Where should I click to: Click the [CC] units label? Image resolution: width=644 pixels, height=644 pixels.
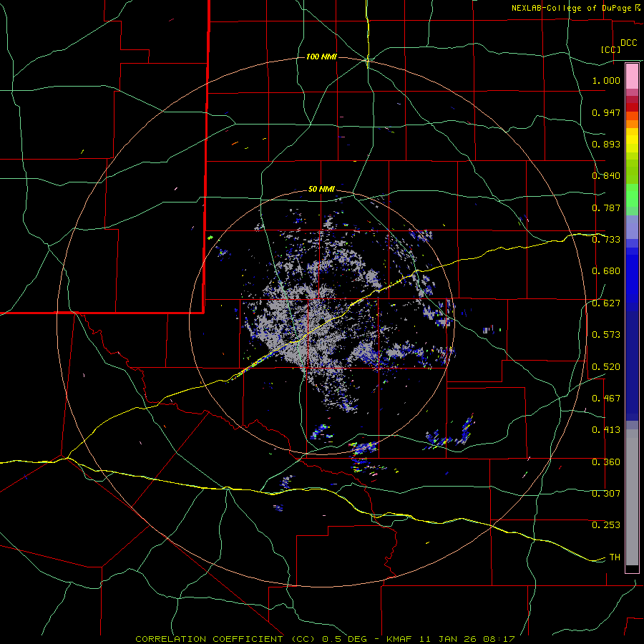pyautogui.click(x=611, y=49)
